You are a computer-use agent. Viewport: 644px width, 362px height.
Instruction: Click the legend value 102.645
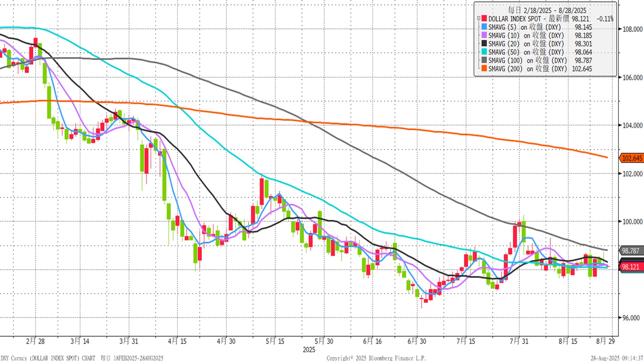pos(582,69)
